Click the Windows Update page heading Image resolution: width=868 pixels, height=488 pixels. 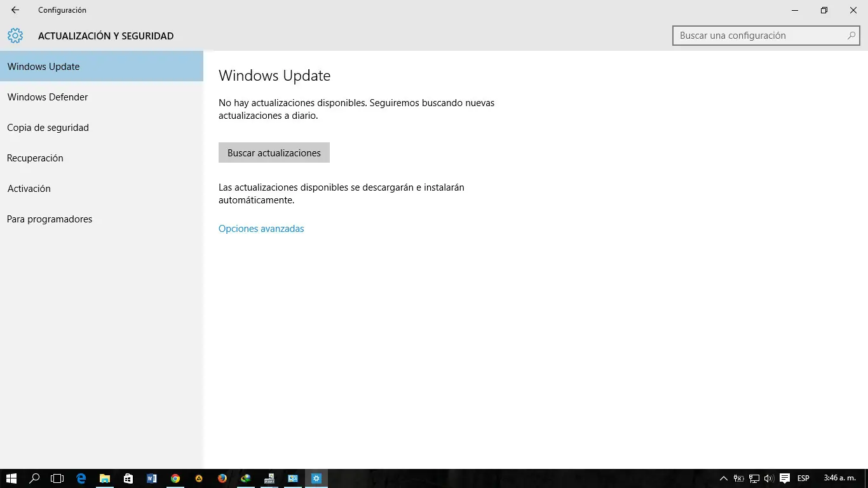[x=275, y=76]
